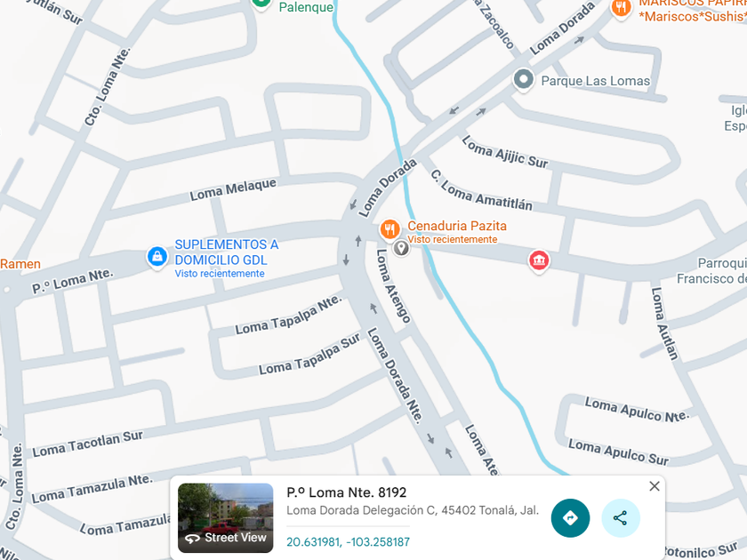Image resolution: width=747 pixels, height=560 pixels.
Task: Open directions with the teal arrow button
Action: point(570,517)
